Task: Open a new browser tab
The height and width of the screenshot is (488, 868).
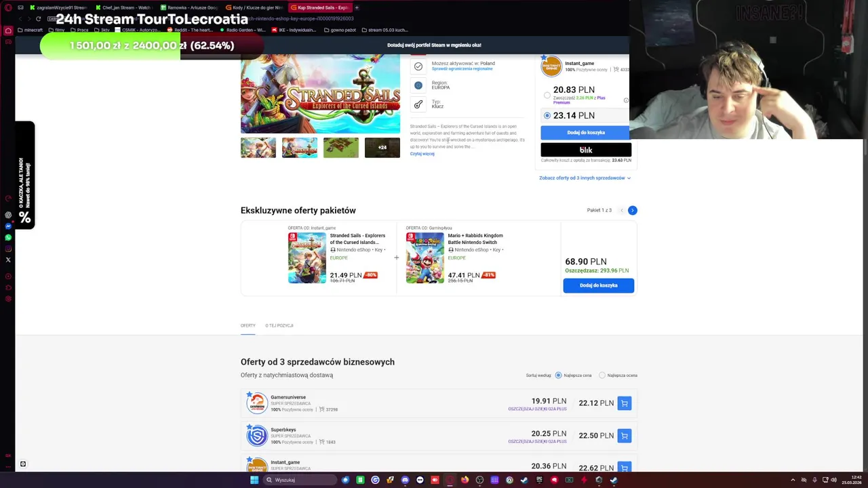Action: 357,7
